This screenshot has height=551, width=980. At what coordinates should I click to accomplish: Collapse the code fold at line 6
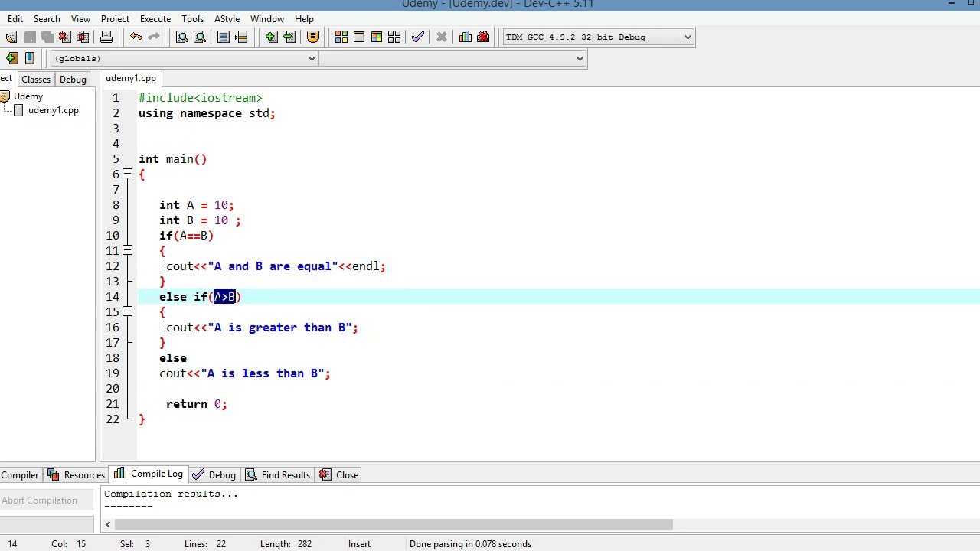(128, 174)
